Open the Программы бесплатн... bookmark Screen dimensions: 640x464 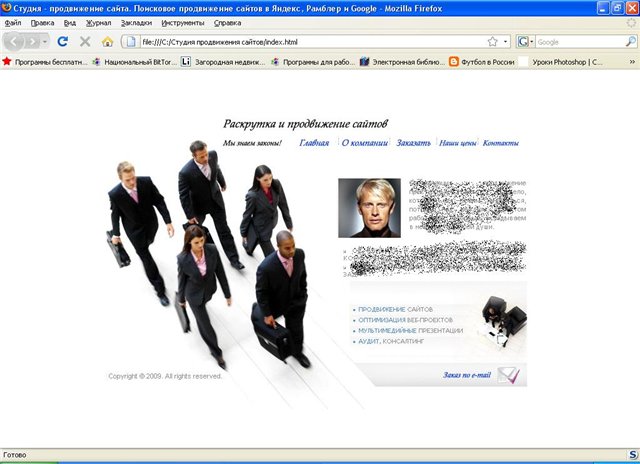click(45, 62)
